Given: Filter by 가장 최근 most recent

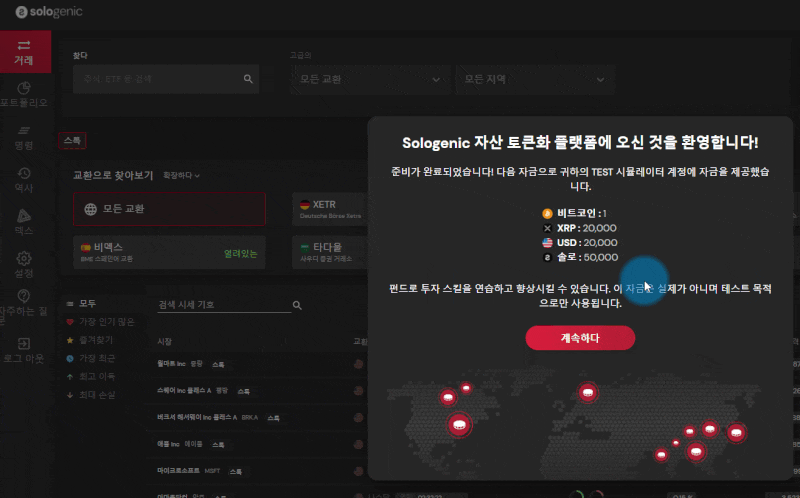Looking at the screenshot, I should click(91, 358).
